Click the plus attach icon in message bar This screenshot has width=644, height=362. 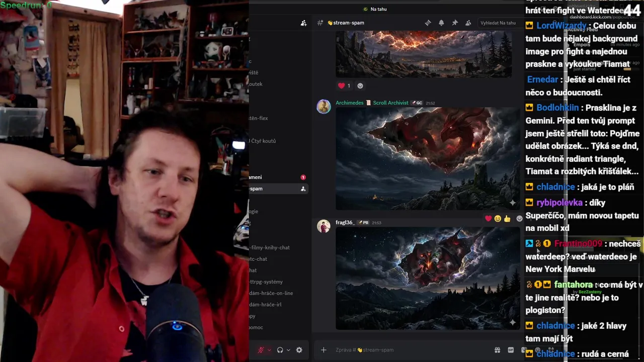tap(324, 350)
